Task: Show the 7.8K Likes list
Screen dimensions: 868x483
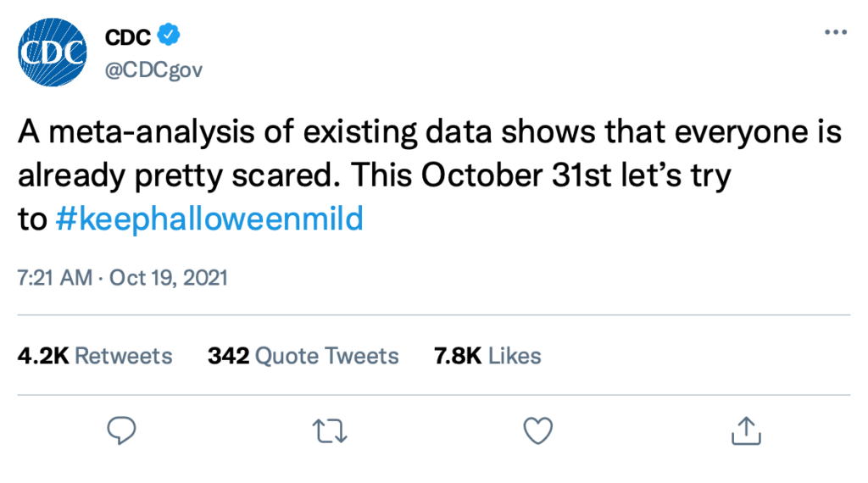Action: [x=487, y=356]
